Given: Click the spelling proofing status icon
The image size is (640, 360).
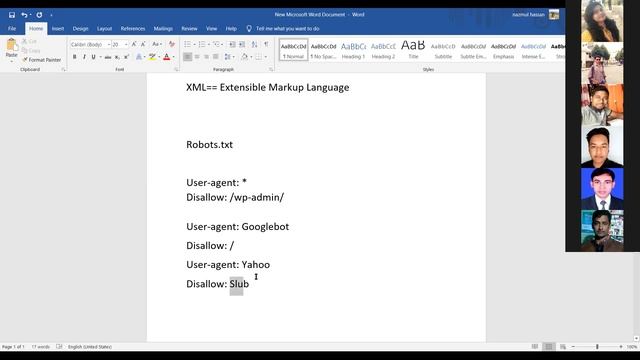Looking at the screenshot, I should [59, 347].
